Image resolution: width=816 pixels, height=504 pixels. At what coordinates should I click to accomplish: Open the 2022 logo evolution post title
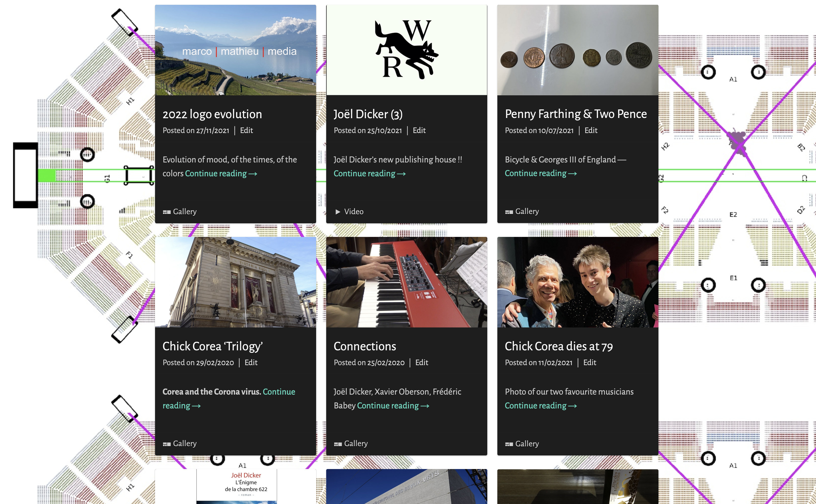click(212, 114)
